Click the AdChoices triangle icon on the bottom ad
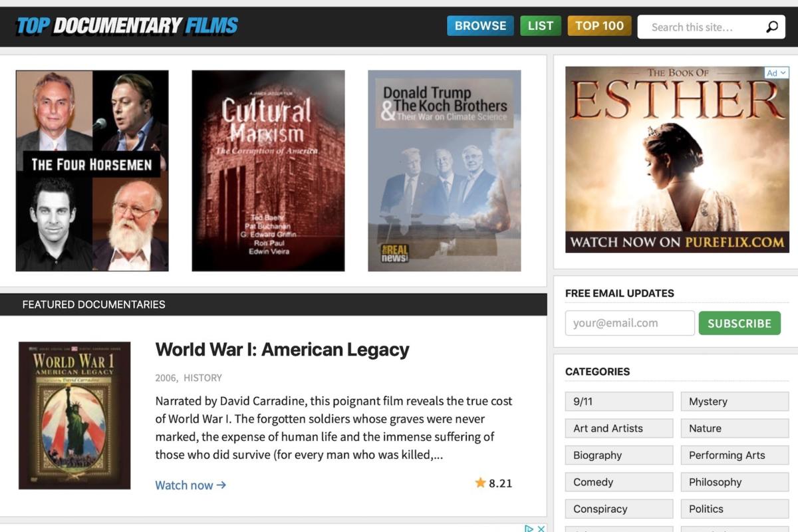This screenshot has width=798, height=532. tap(529, 529)
